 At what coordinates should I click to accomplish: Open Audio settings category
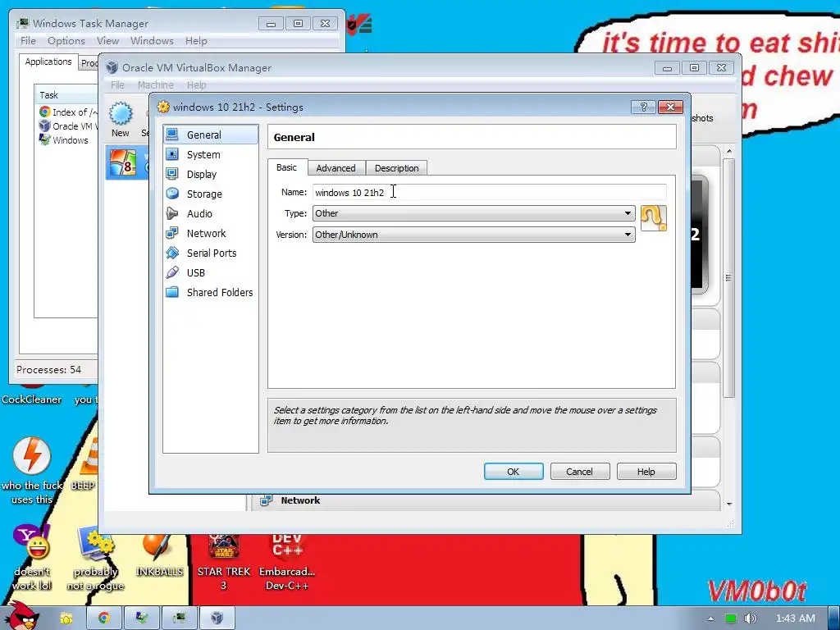(x=211, y=214)
